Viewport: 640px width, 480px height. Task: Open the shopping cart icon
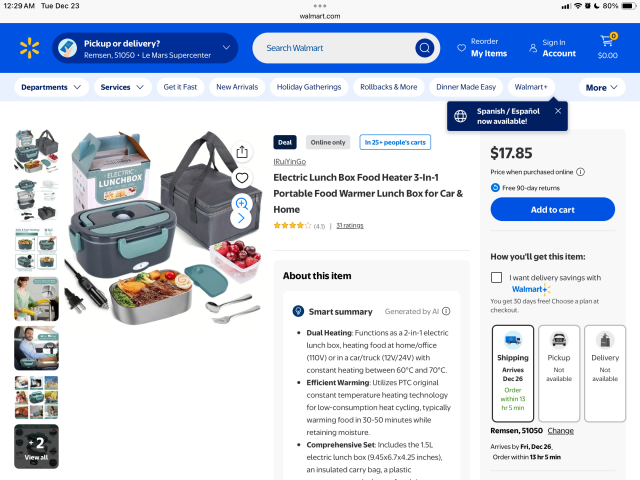tap(607, 41)
